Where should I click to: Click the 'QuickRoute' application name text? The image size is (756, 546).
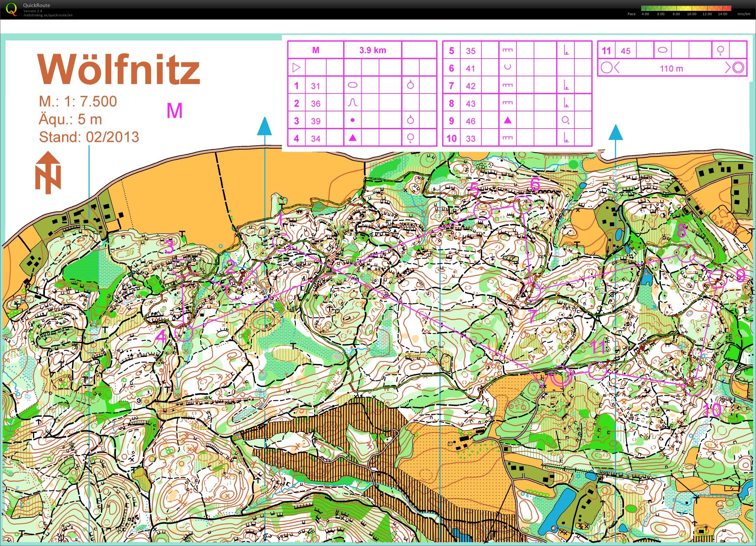tap(37, 5)
